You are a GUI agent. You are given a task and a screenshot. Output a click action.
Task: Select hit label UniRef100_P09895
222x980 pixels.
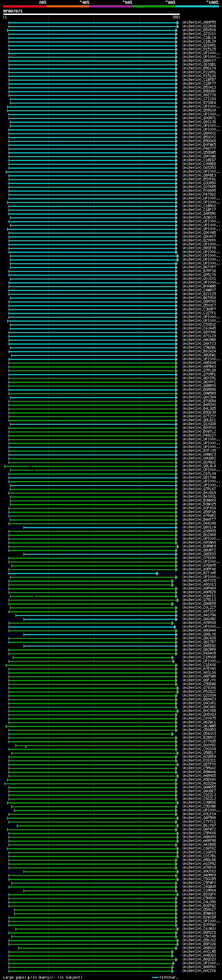[199, 191]
